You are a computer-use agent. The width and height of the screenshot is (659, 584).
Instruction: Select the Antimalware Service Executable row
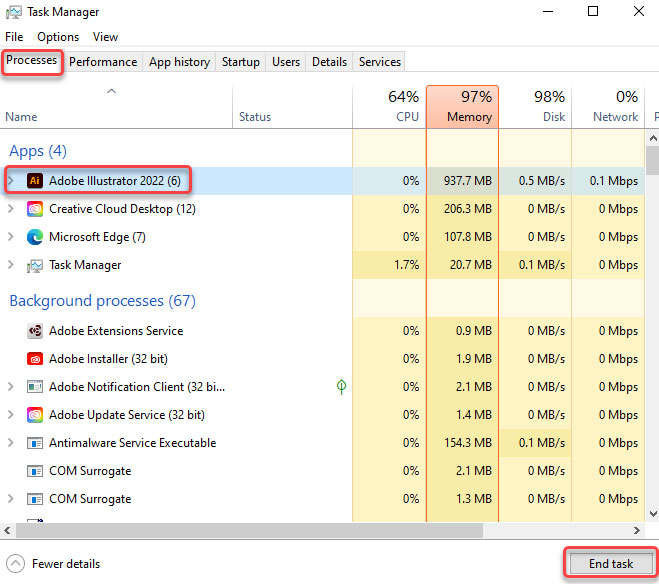323,443
